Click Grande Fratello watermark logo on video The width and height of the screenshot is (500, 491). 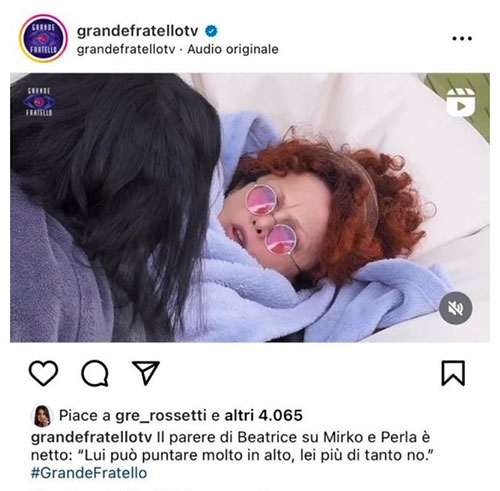(x=39, y=102)
